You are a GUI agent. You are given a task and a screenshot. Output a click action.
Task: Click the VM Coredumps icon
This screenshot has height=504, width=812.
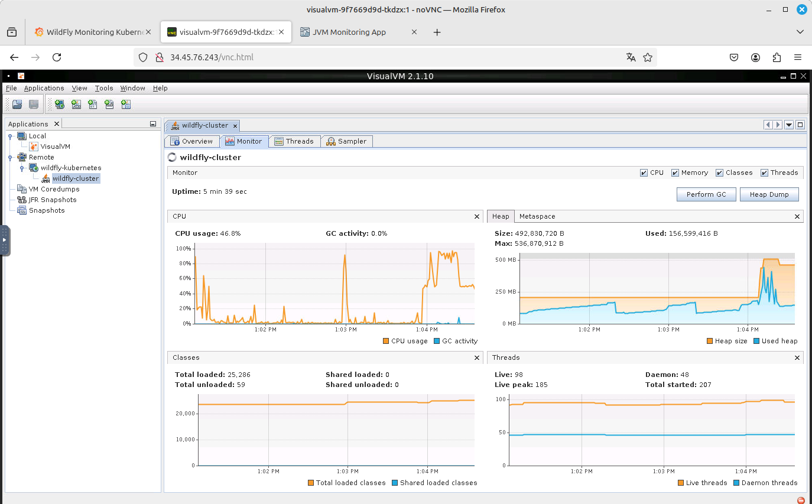coord(22,189)
